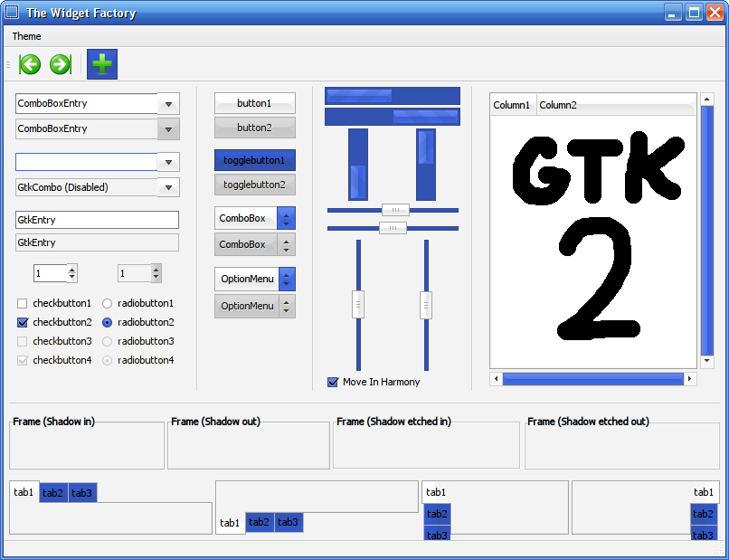
Task: Click disabled radiobutton4
Action: click(x=107, y=360)
